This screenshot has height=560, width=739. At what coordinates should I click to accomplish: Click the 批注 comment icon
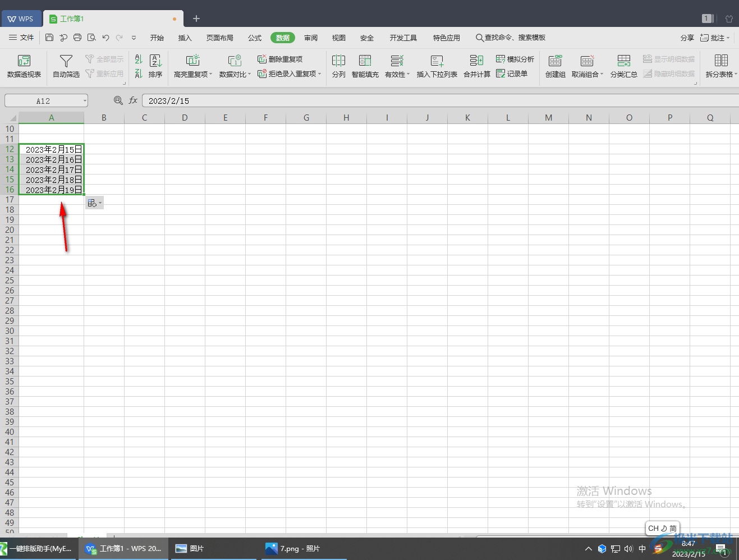click(714, 38)
